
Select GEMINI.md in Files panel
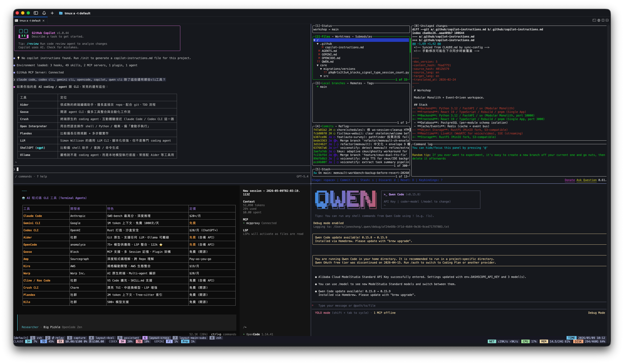329,55
